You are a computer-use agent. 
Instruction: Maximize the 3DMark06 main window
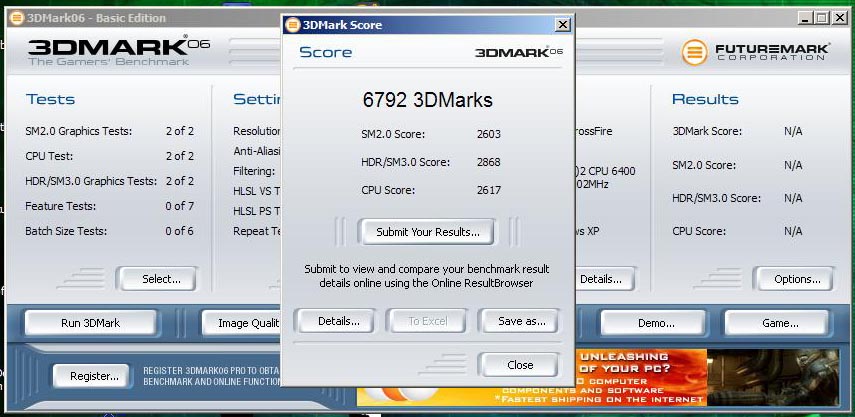pyautogui.click(x=822, y=18)
